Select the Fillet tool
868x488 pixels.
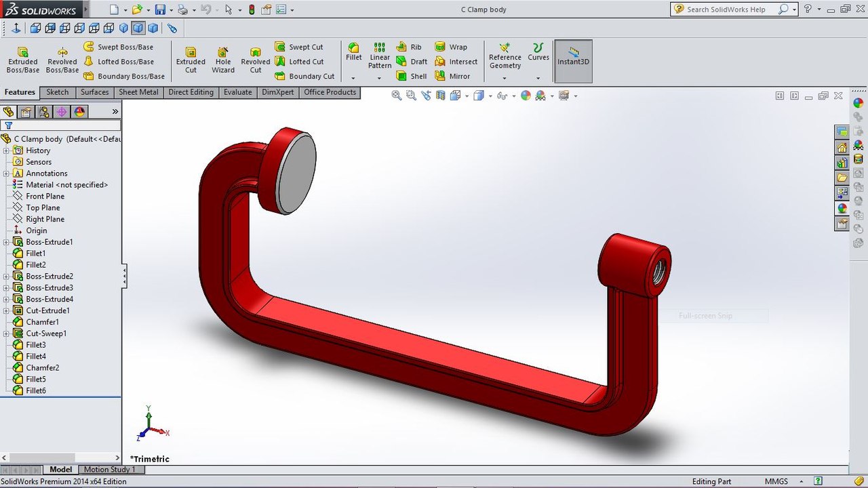353,52
